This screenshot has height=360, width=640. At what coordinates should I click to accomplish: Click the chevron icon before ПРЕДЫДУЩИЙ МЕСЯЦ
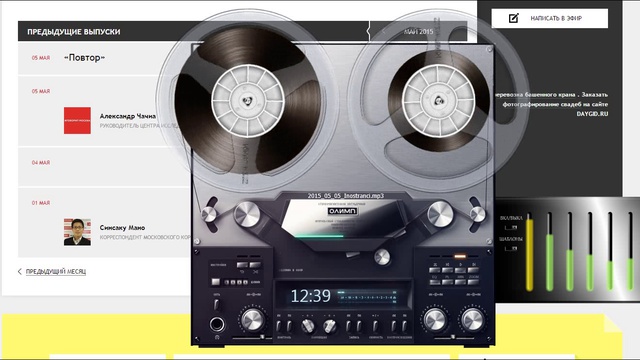(20, 271)
